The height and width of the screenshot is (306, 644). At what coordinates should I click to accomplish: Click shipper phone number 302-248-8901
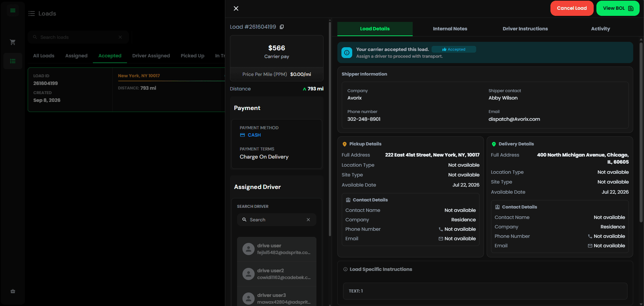point(364,119)
